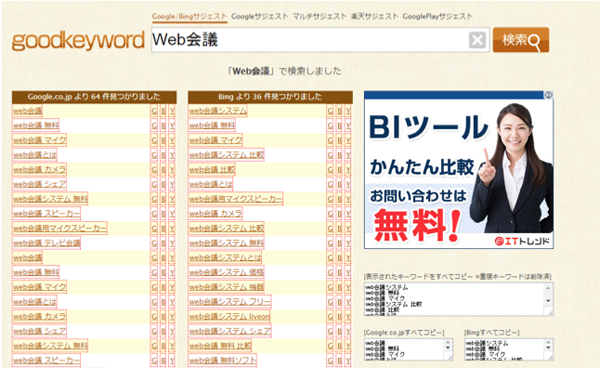Click down arrow of all-keywords text area scrollbar
The width and height of the screenshot is (600, 368).
tap(548, 301)
